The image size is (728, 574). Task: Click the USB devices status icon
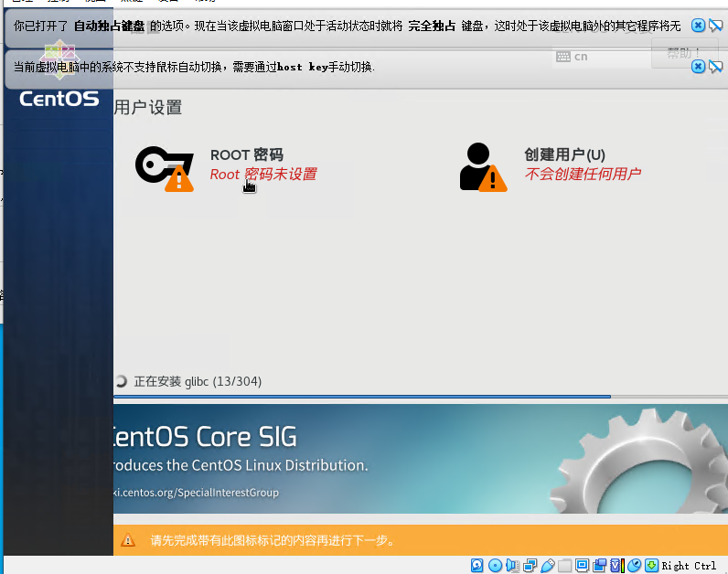[x=548, y=565]
